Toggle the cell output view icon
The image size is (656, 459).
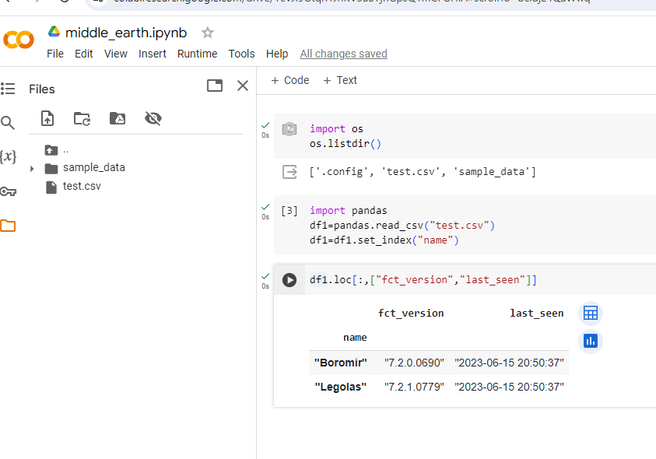tap(289, 172)
